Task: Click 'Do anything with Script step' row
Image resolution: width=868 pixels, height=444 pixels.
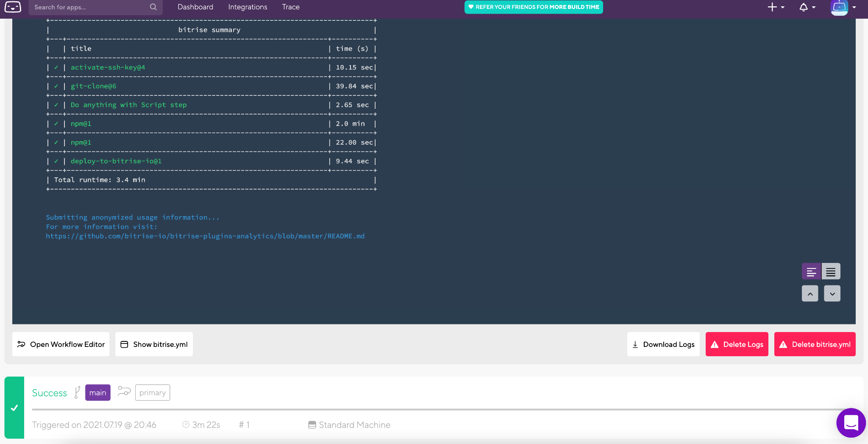Action: [211, 105]
